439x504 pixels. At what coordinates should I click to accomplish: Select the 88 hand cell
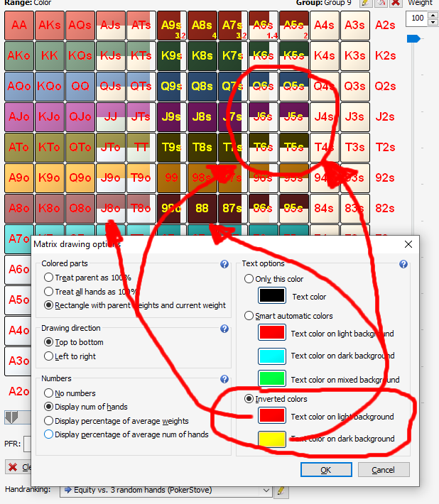click(x=202, y=209)
